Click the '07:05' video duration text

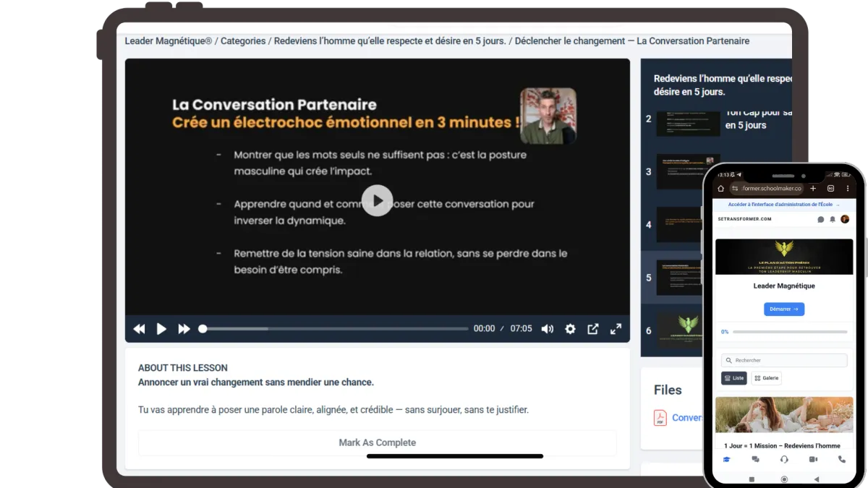[x=521, y=329]
